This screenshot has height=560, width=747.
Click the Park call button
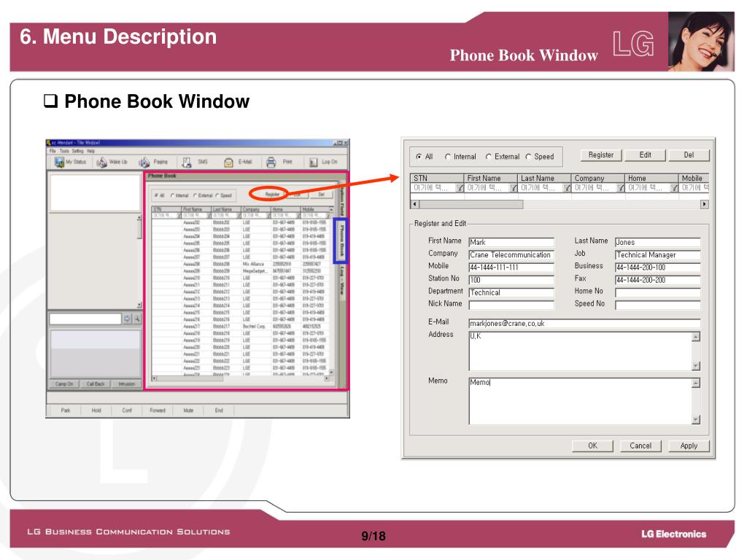(x=65, y=411)
